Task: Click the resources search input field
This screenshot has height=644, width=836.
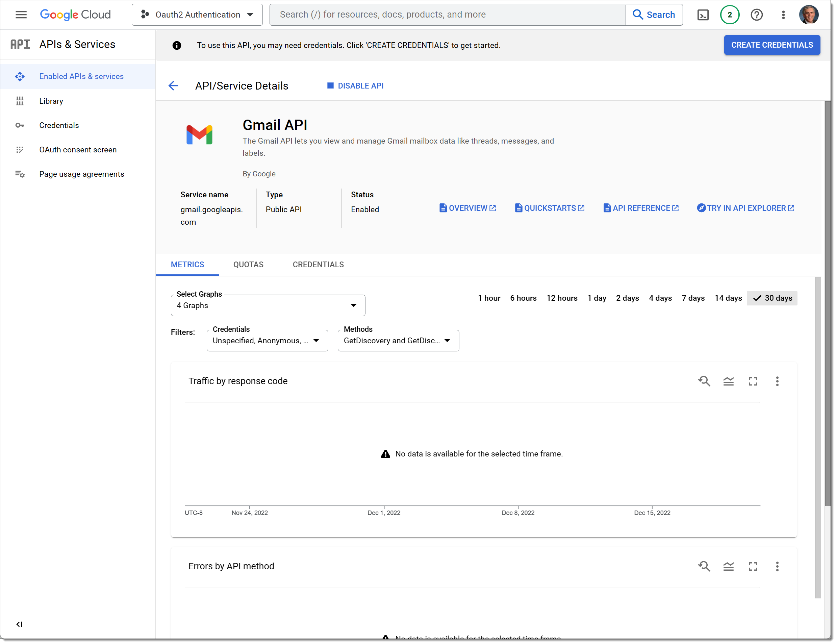Action: [x=448, y=15]
